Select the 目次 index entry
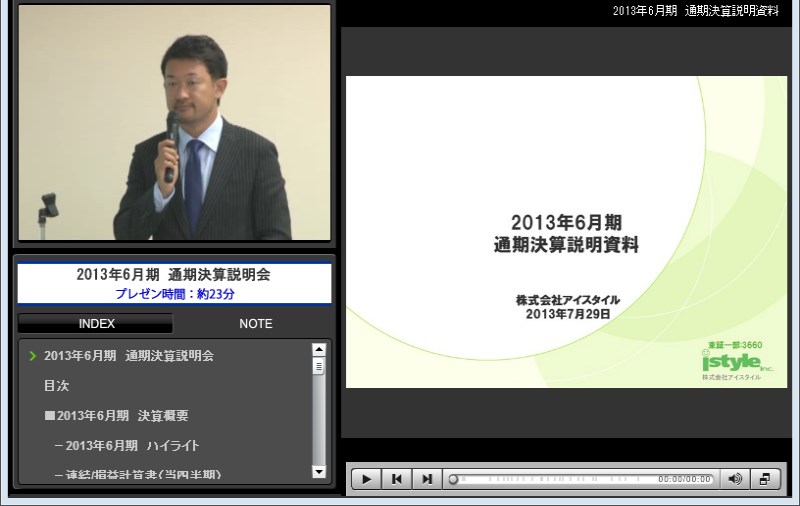Screen dimensions: 800x506 [56, 386]
